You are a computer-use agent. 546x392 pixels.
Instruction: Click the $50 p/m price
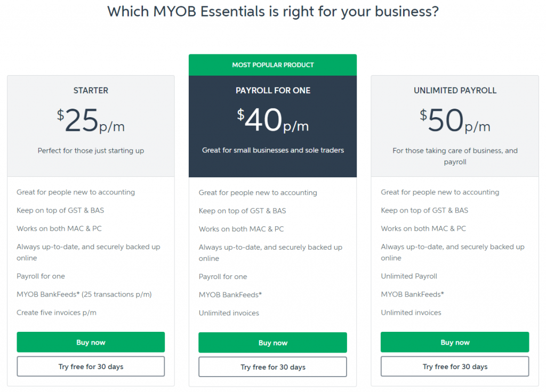(455, 120)
